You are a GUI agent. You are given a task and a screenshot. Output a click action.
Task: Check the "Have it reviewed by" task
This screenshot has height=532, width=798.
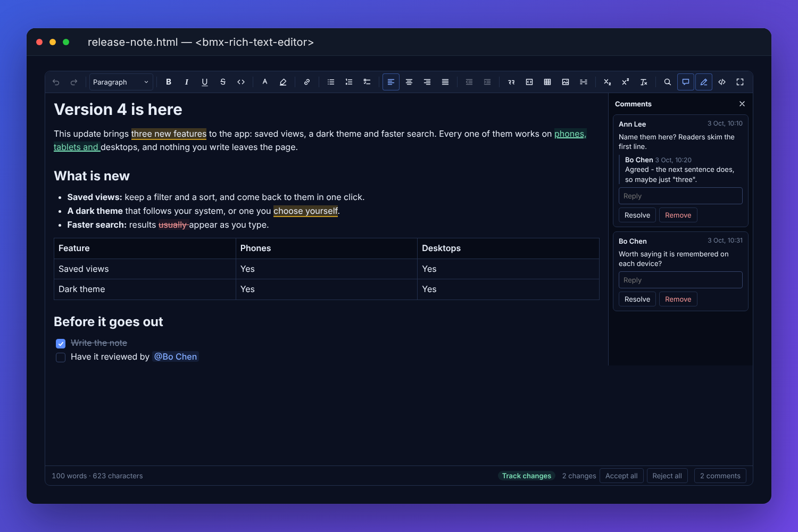(61, 358)
